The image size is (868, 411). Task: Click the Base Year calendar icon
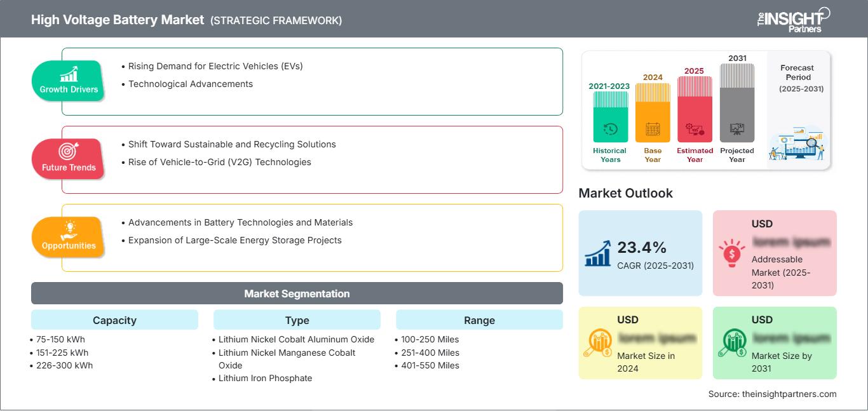[653, 130]
